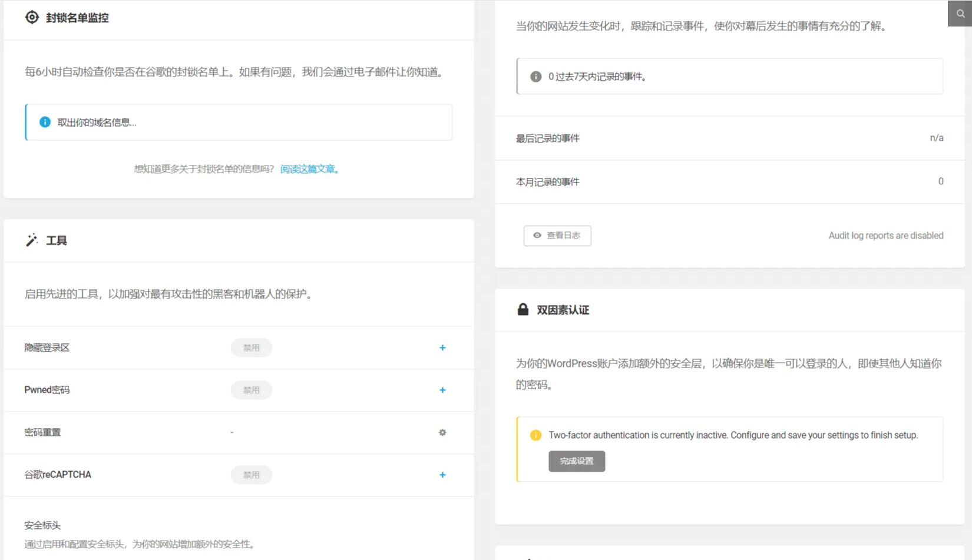Expand the 谷歌reCAPTCHA row with plus
The height and width of the screenshot is (560, 972).
442,475
